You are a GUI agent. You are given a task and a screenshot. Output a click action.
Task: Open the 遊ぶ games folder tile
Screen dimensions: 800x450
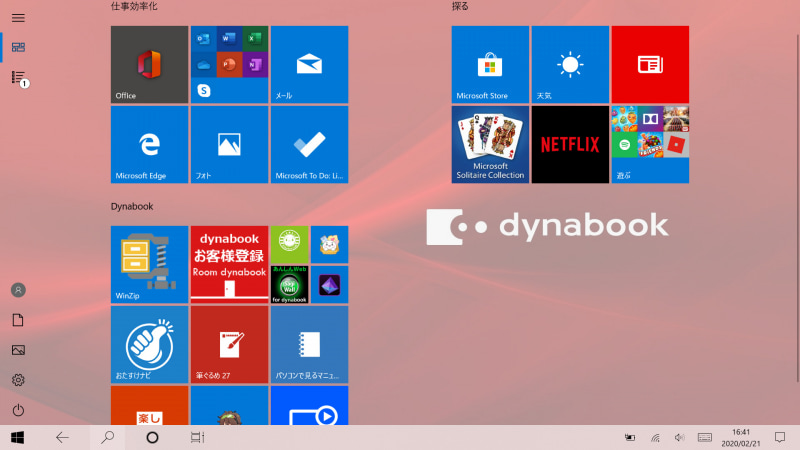[x=651, y=145]
